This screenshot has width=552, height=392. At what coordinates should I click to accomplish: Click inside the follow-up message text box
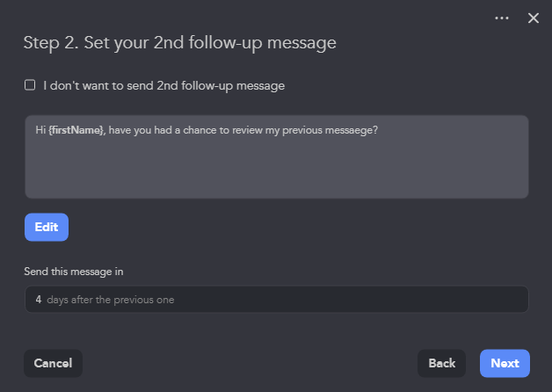(276, 157)
